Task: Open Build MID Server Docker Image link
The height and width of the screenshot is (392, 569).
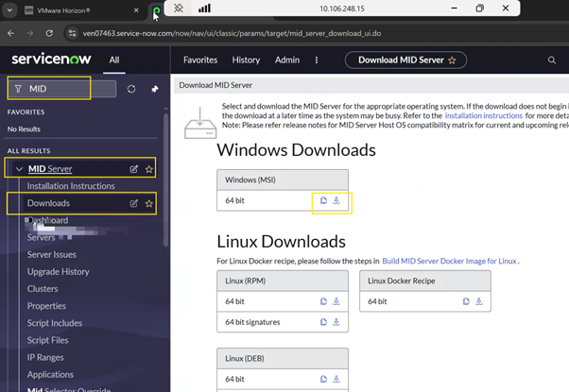Action: [449, 261]
